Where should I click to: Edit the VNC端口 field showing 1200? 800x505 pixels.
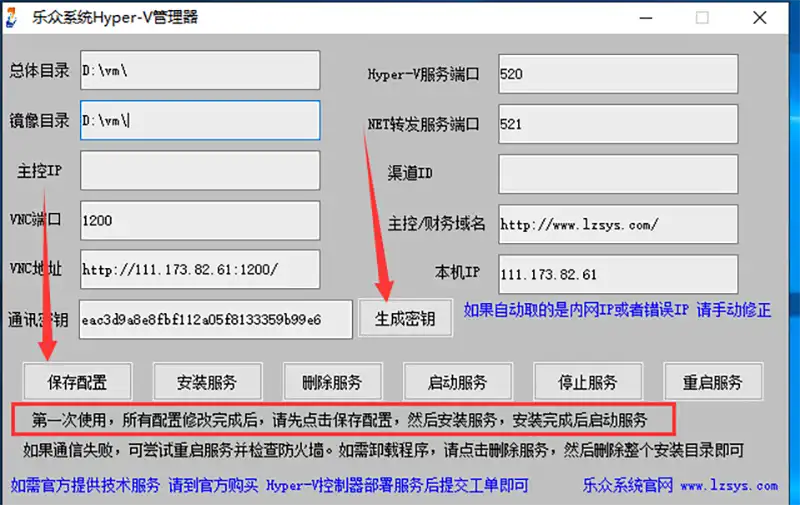click(200, 221)
